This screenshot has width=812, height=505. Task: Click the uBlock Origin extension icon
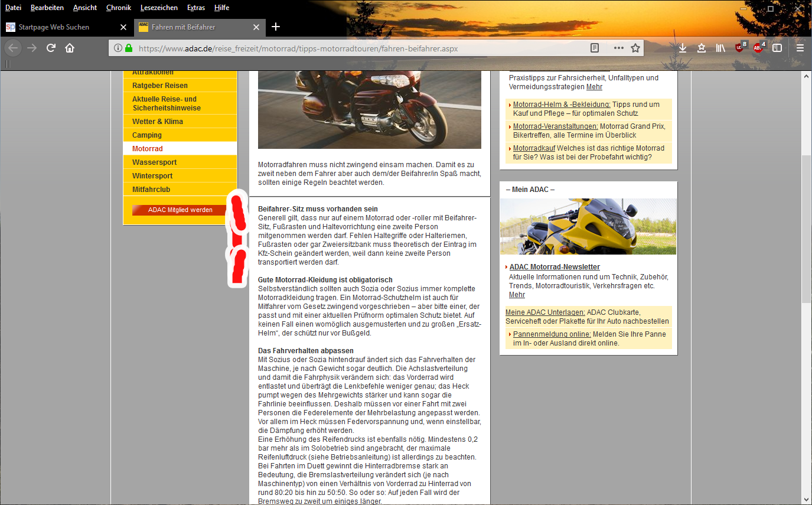[740, 48]
